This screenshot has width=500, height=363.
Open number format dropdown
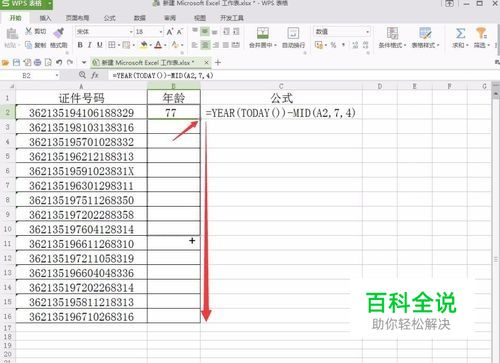[368, 32]
